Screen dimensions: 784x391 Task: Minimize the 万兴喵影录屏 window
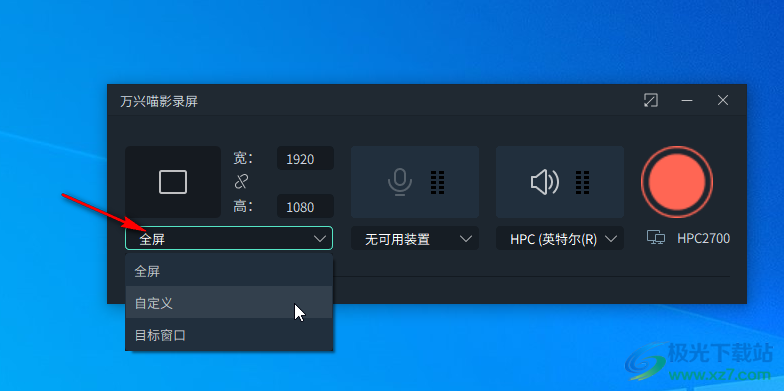tap(686, 100)
